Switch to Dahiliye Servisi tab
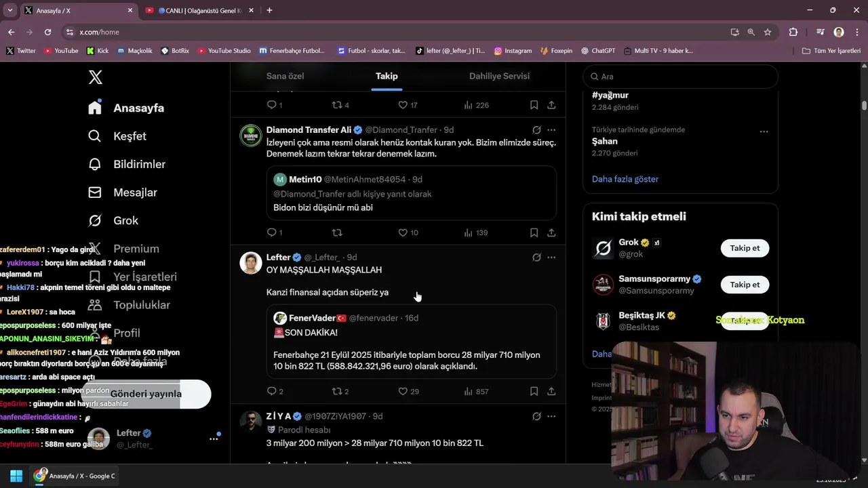Viewport: 868px width, 488px height. (x=499, y=76)
